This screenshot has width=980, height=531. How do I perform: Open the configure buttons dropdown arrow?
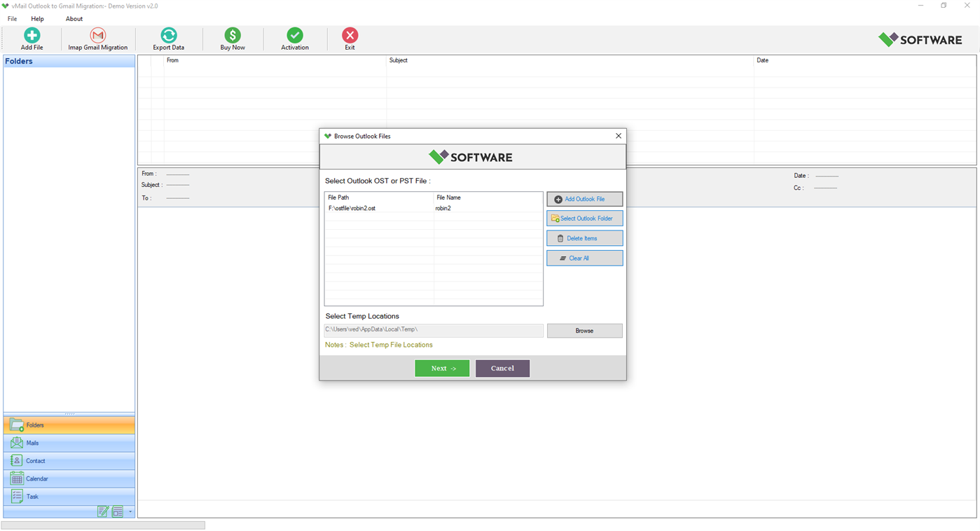coord(129,512)
